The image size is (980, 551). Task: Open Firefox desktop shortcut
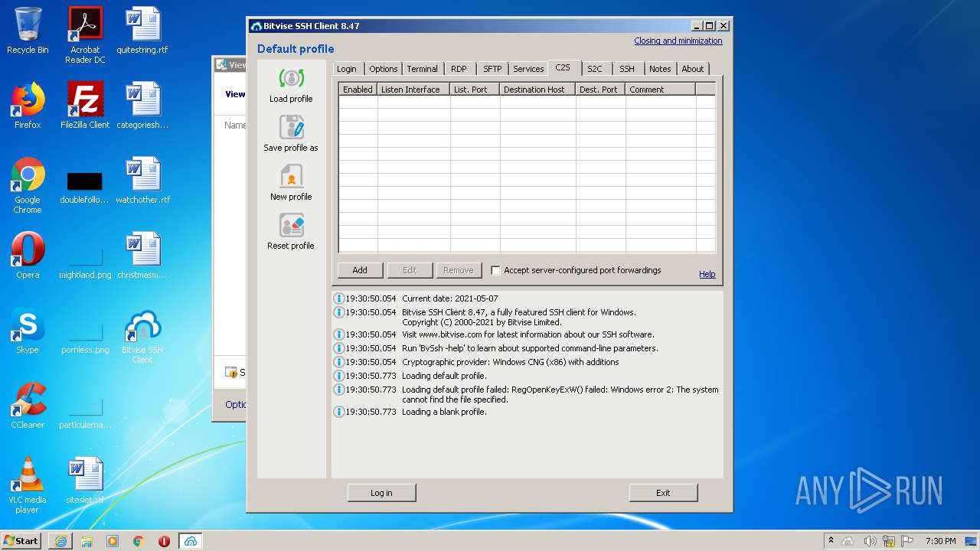tap(28, 106)
